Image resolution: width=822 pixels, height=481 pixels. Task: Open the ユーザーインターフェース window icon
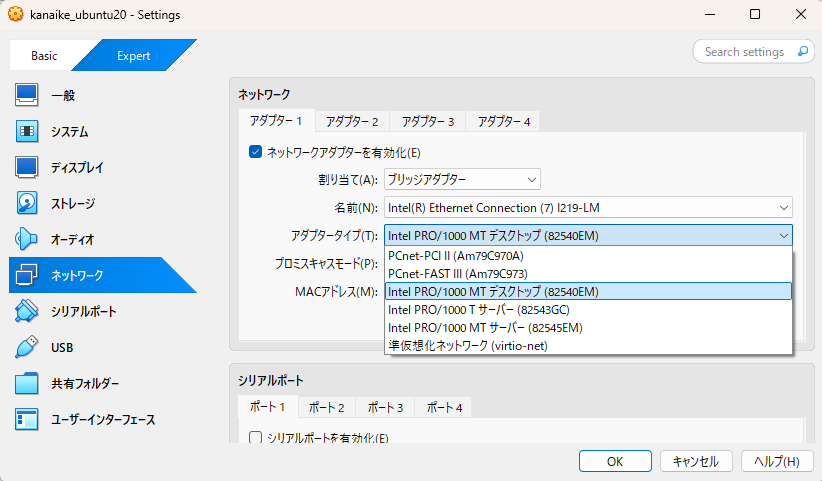(x=26, y=419)
